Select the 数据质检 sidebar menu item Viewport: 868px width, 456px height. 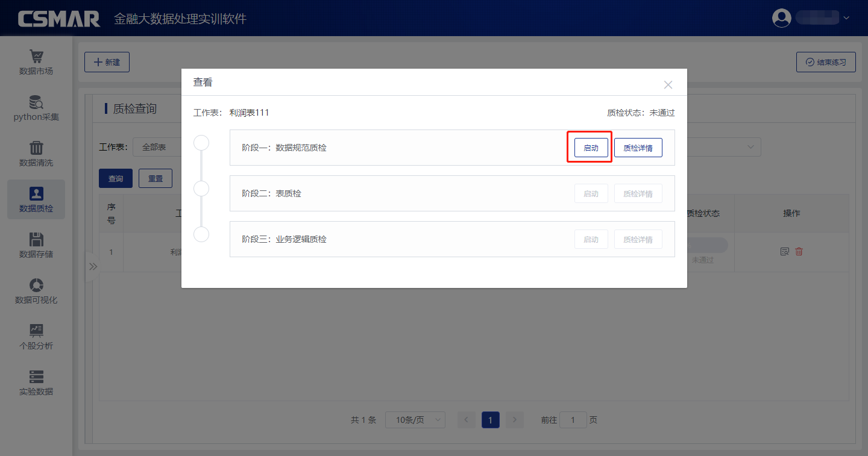pos(36,199)
